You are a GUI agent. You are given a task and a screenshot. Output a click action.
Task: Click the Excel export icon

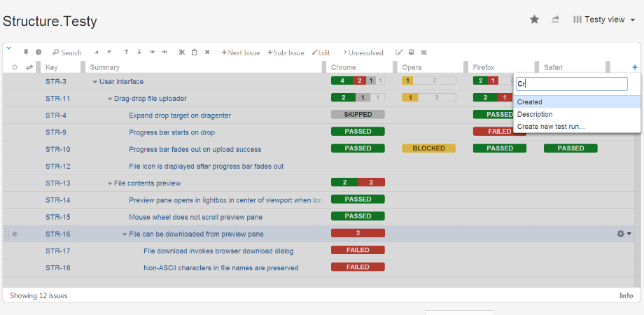(x=424, y=52)
